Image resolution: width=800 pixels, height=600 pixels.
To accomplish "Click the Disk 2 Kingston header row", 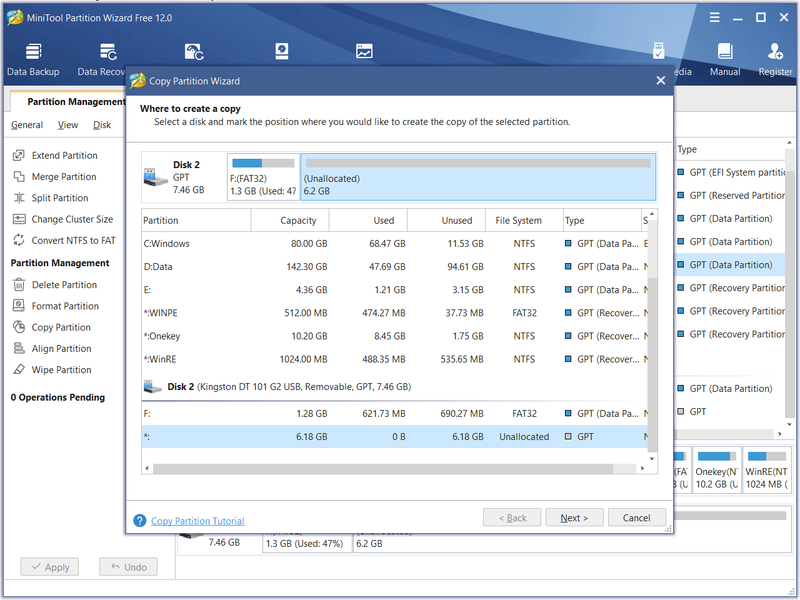I will tap(394, 387).
